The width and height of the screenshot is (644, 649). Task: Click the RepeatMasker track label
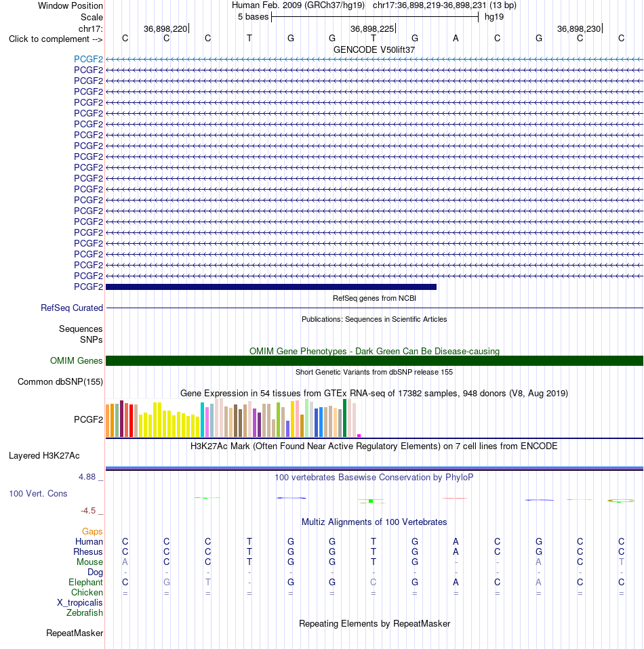tap(75, 633)
